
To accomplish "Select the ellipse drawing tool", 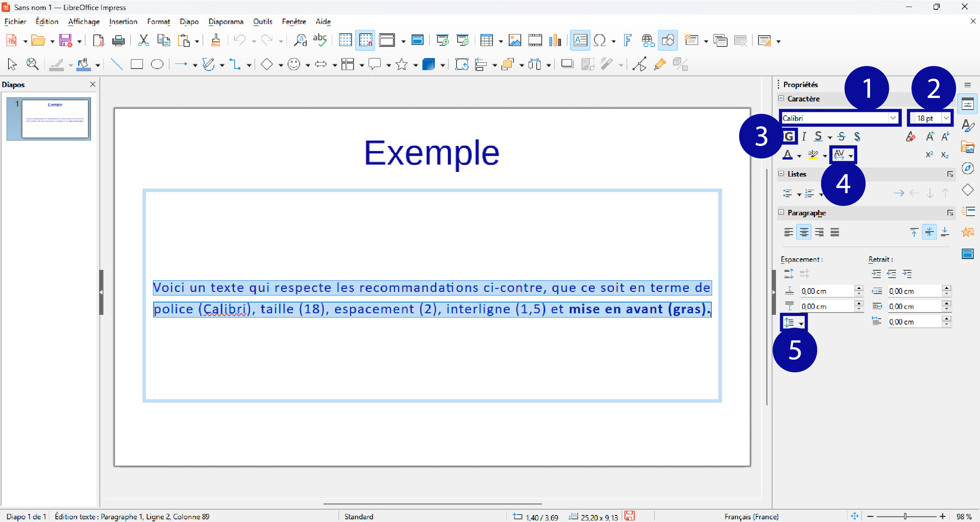I will point(157,64).
